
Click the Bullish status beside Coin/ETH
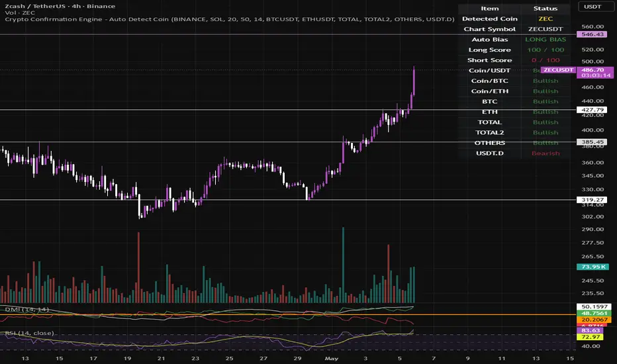(546, 91)
